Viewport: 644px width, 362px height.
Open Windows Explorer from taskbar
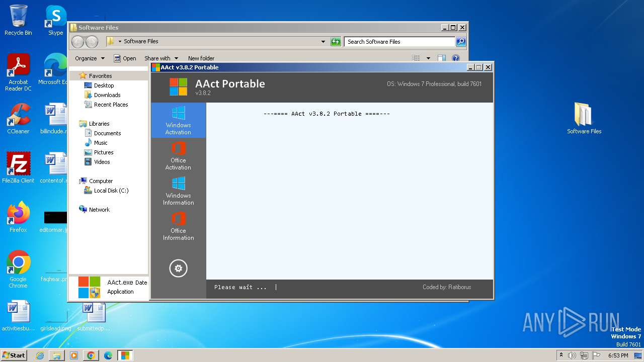point(57,355)
